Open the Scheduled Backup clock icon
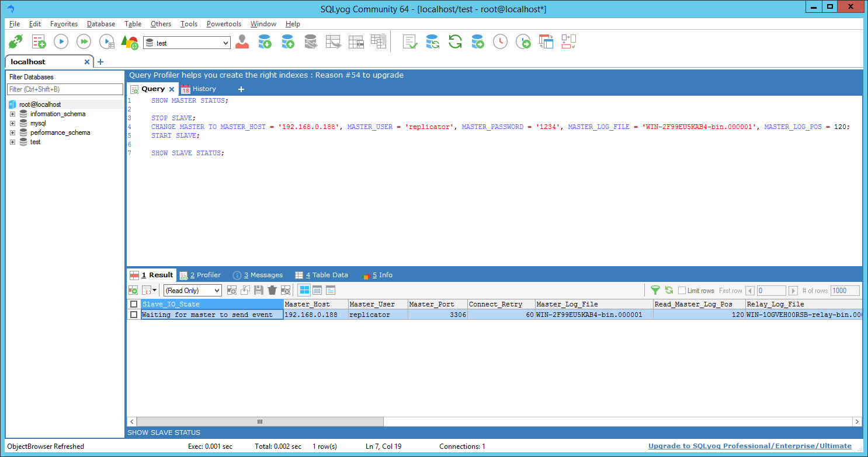This screenshot has height=457, width=868. (501, 42)
